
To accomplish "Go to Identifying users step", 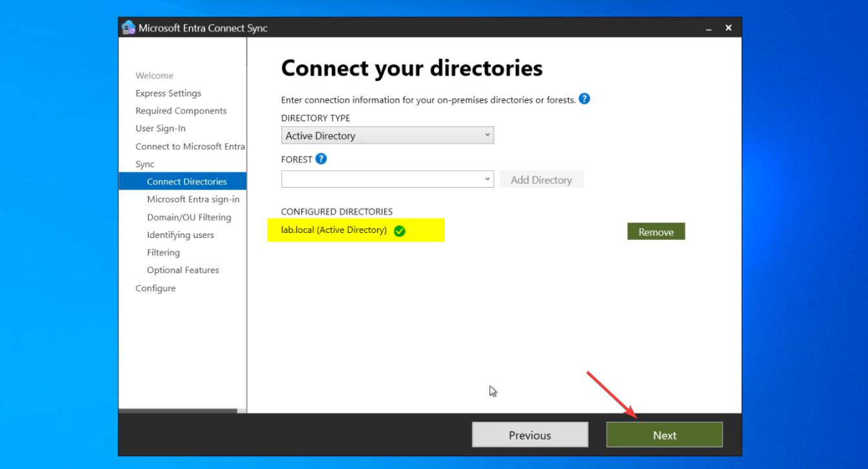I will click(x=180, y=235).
